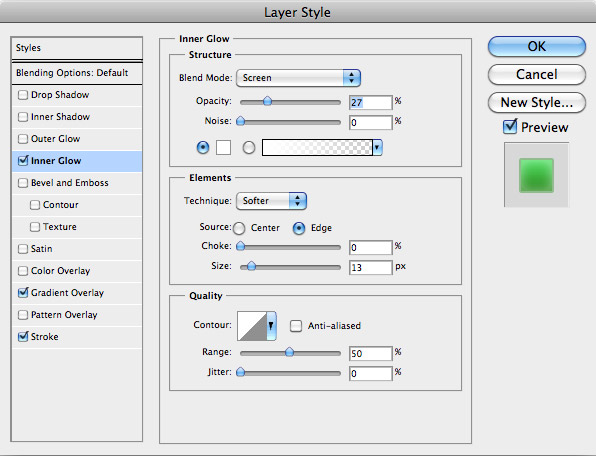
Task: Click the New Style... button
Action: [x=537, y=103]
